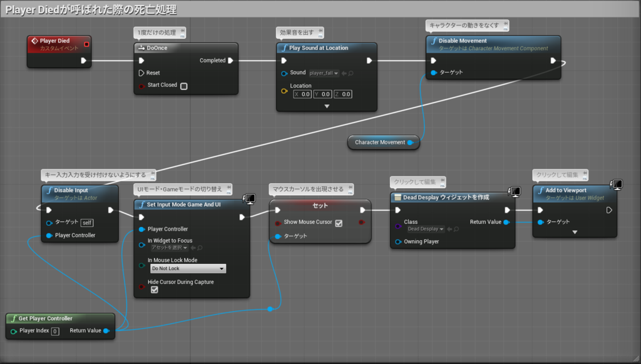This screenshot has height=364, width=641.
Task: Open the player_fall sound dropdown
Action: pyautogui.click(x=324, y=73)
